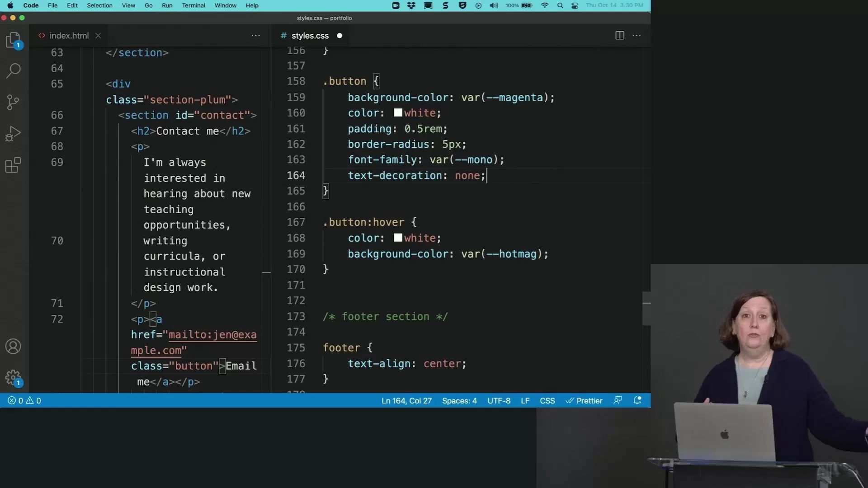This screenshot has width=868, height=488.
Task: Open the Terminal menu
Action: [193, 5]
